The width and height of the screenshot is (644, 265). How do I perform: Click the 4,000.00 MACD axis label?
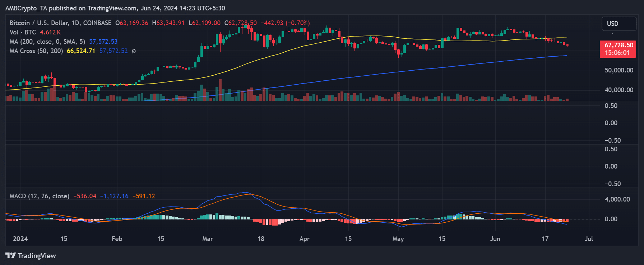617,199
